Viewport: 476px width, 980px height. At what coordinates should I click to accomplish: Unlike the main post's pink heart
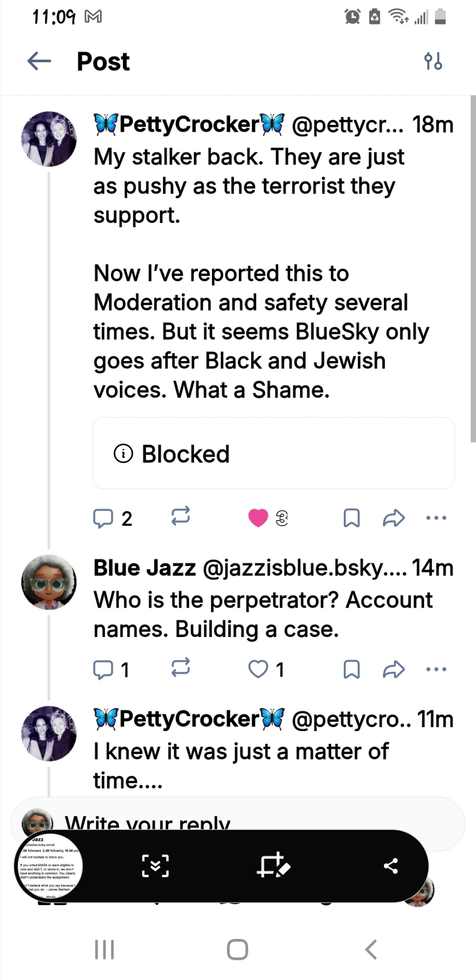click(258, 518)
